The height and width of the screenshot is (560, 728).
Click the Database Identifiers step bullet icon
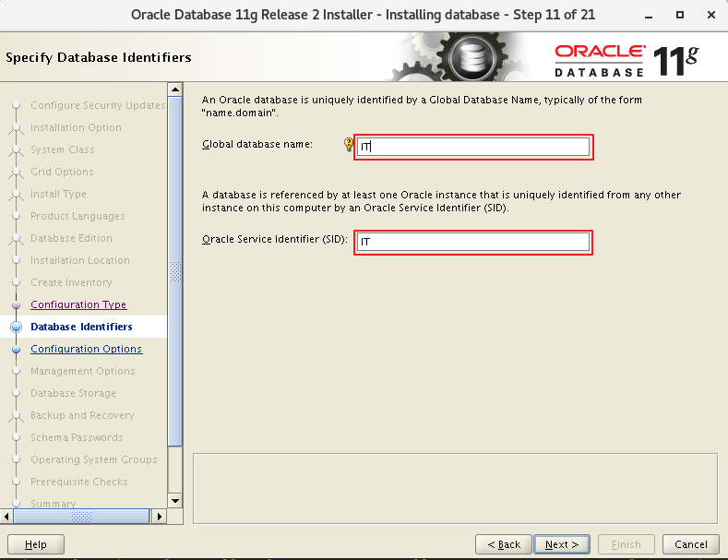click(17, 327)
